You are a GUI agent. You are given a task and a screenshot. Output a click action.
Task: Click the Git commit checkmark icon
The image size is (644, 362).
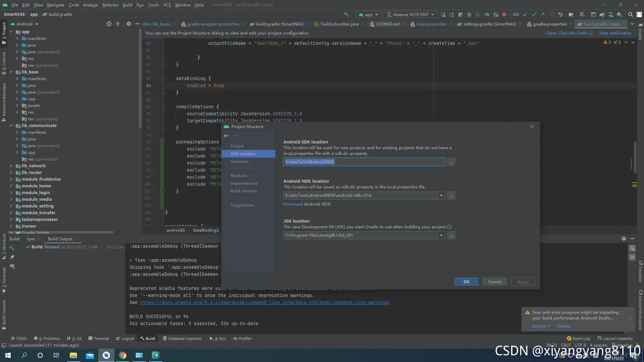pos(534,14)
